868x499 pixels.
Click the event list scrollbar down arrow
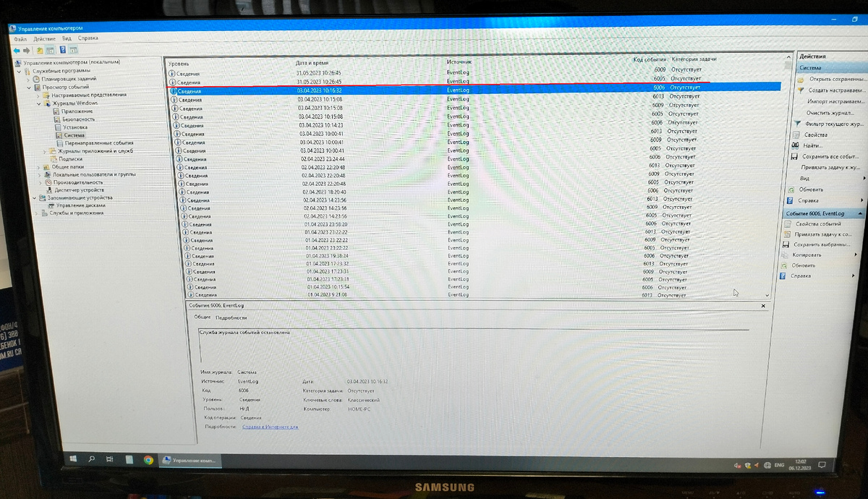pos(767,295)
